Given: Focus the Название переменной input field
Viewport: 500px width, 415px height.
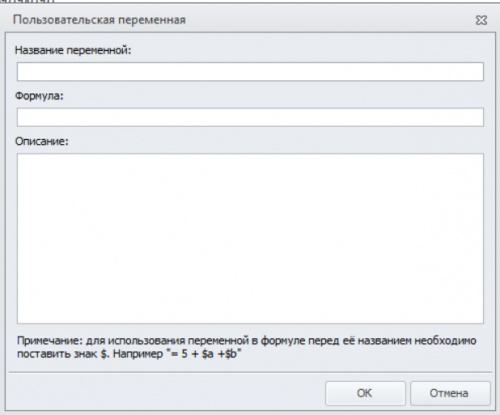Looking at the screenshot, I should point(250,71).
